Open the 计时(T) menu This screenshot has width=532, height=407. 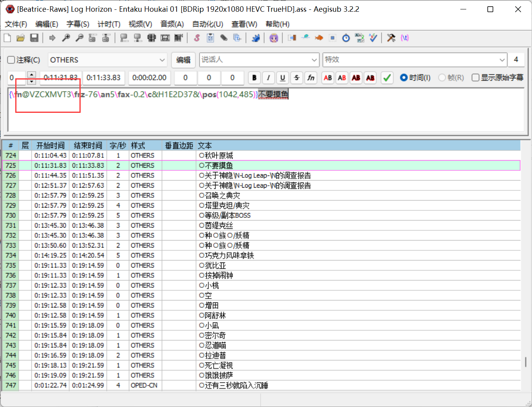[109, 24]
